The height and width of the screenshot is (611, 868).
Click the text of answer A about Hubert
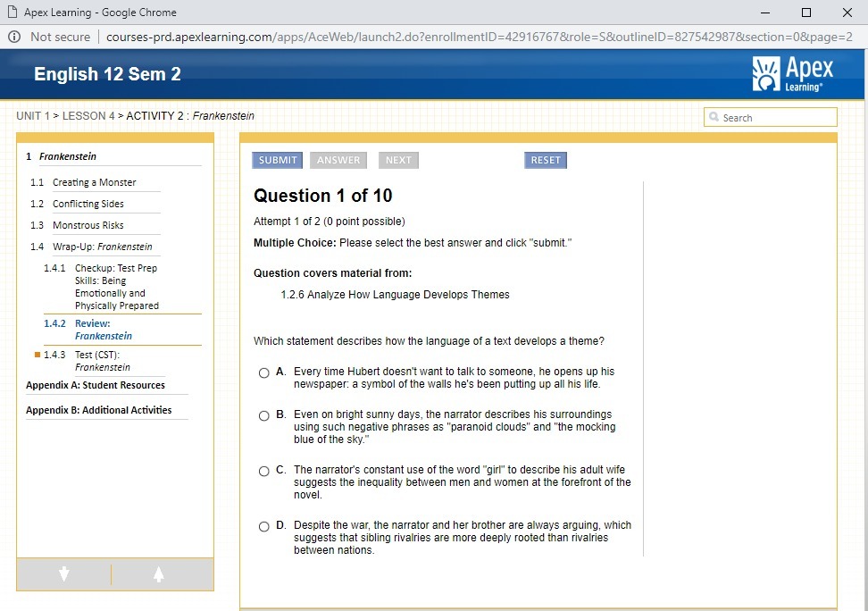pos(454,378)
